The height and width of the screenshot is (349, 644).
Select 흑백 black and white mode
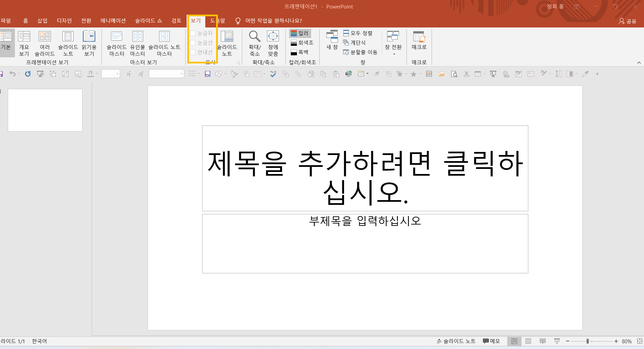[x=300, y=52]
